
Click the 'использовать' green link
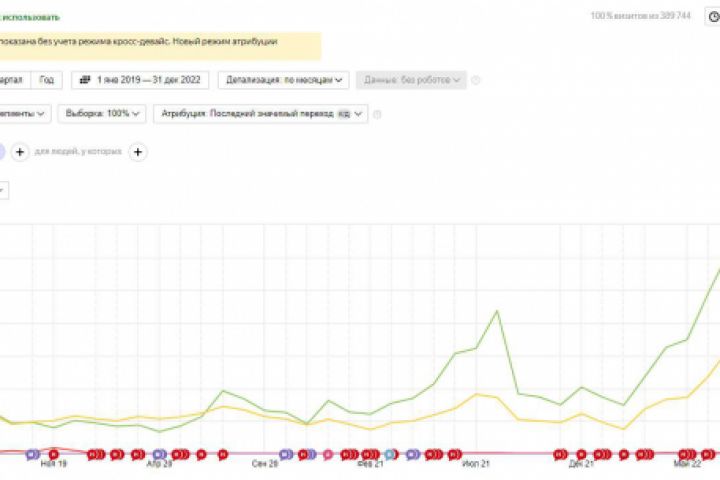(30, 17)
